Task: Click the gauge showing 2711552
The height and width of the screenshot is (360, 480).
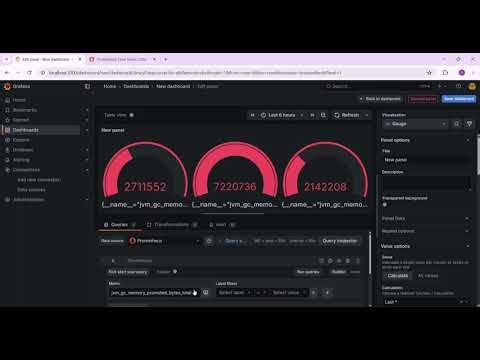Action: [145, 174]
